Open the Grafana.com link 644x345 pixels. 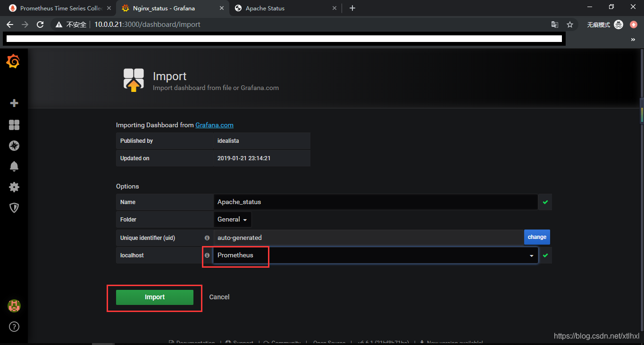click(214, 125)
